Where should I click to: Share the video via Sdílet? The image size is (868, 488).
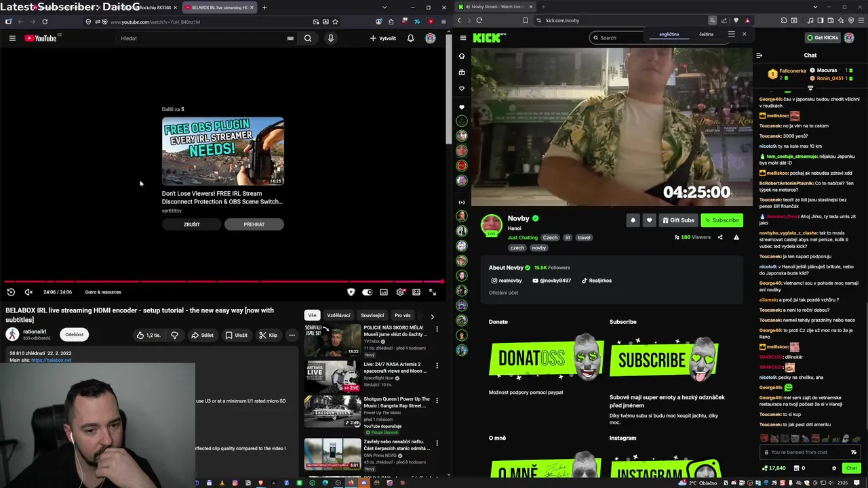coord(202,335)
